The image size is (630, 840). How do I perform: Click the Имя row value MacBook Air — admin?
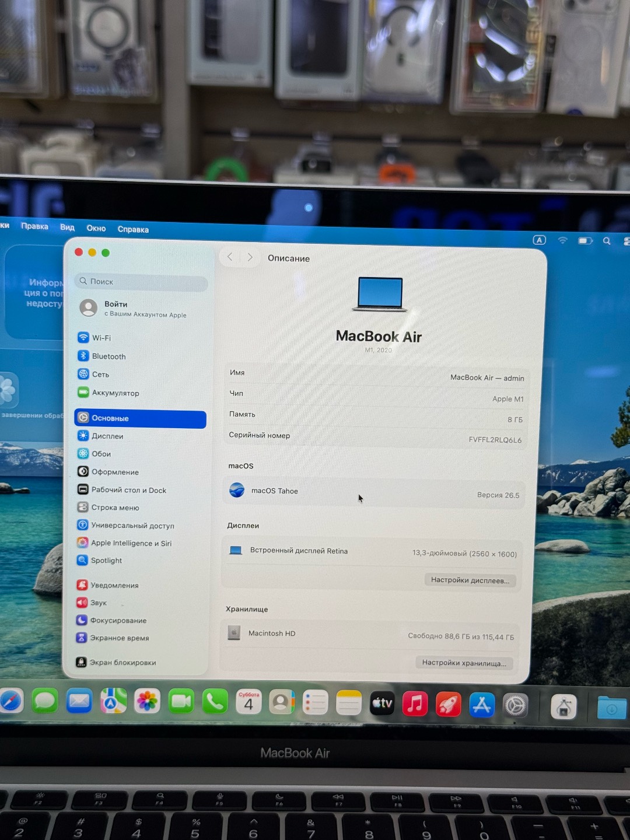tap(487, 378)
